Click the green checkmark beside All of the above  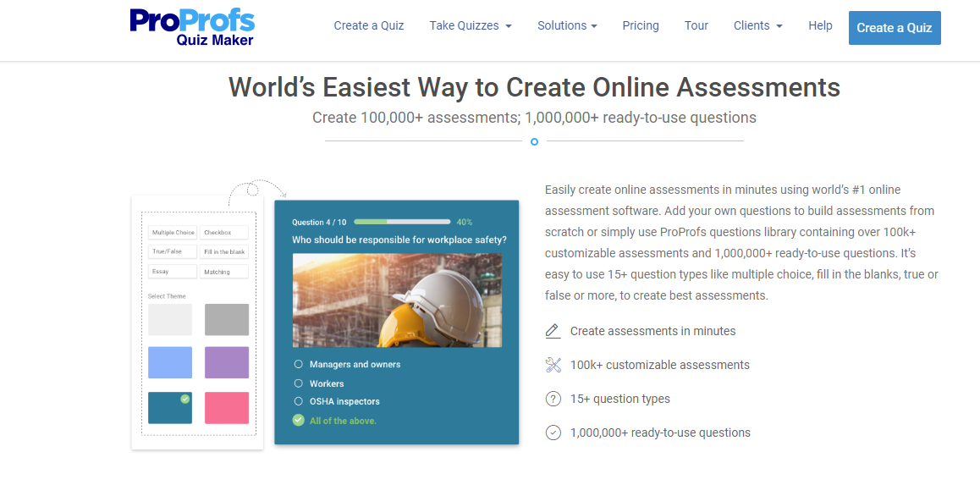[x=298, y=420]
